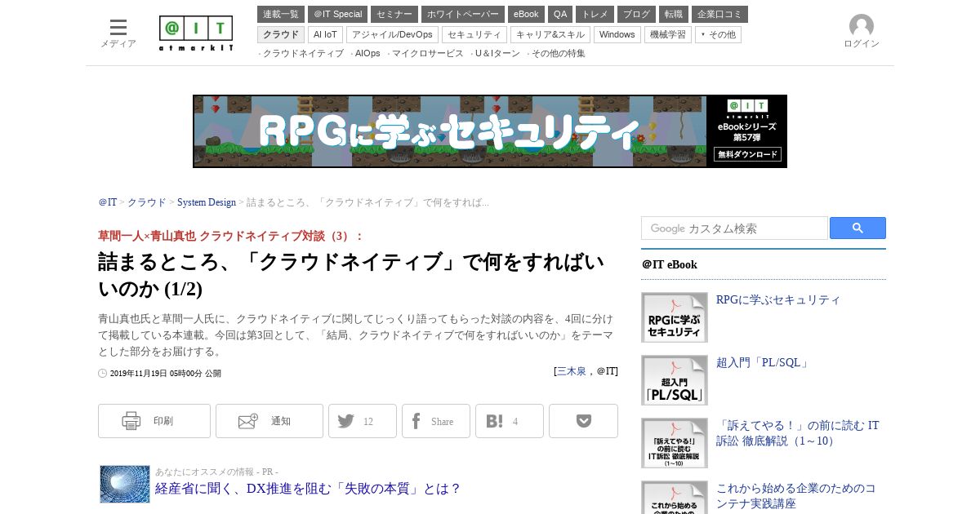Open コンテナ実践講座 eBook link
Image resolution: width=980 pixels, height=514 pixels.
796,496
